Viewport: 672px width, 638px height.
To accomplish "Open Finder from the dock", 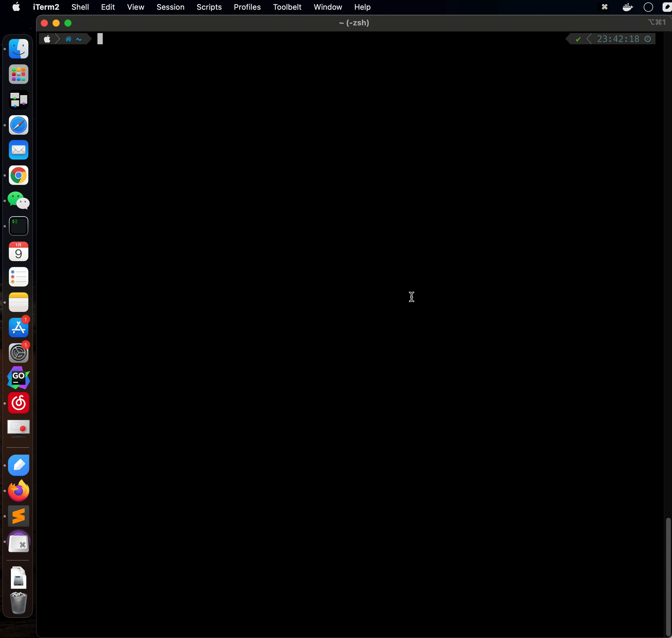I will [x=18, y=49].
